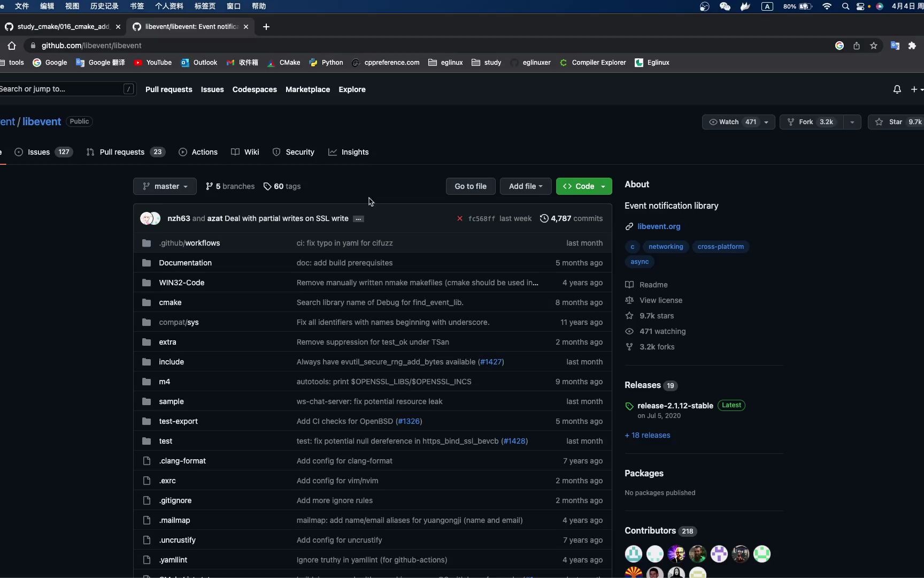Click the browser address bar

[x=428, y=45]
